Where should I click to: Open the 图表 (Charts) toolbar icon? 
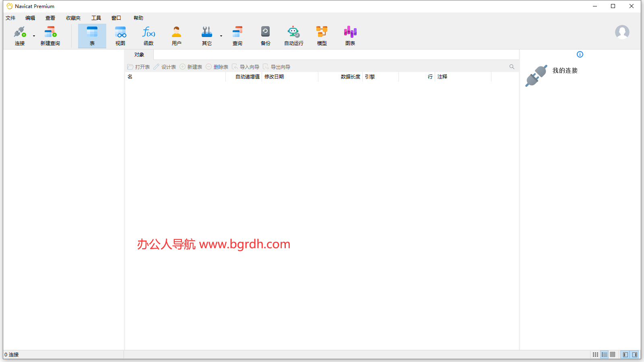350,35
